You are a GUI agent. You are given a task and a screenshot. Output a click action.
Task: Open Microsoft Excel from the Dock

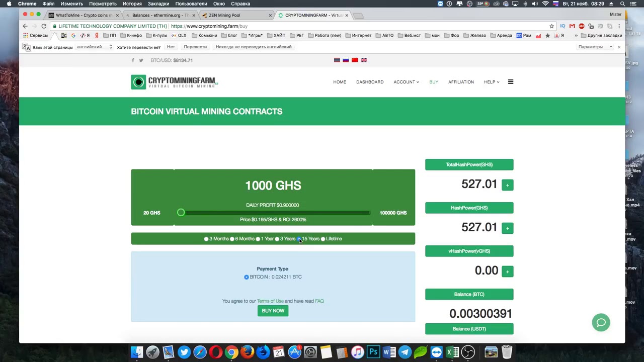[452, 352]
